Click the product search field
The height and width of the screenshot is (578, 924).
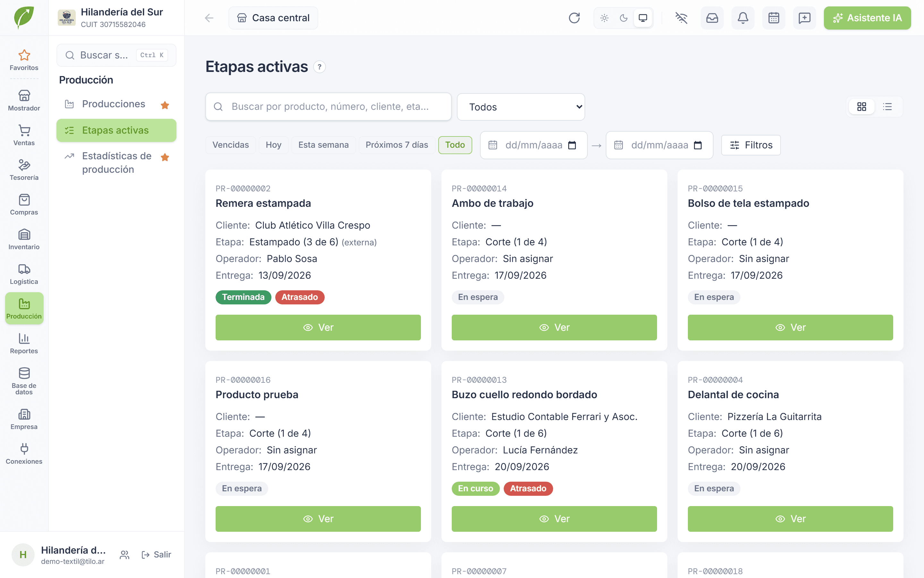pos(328,107)
